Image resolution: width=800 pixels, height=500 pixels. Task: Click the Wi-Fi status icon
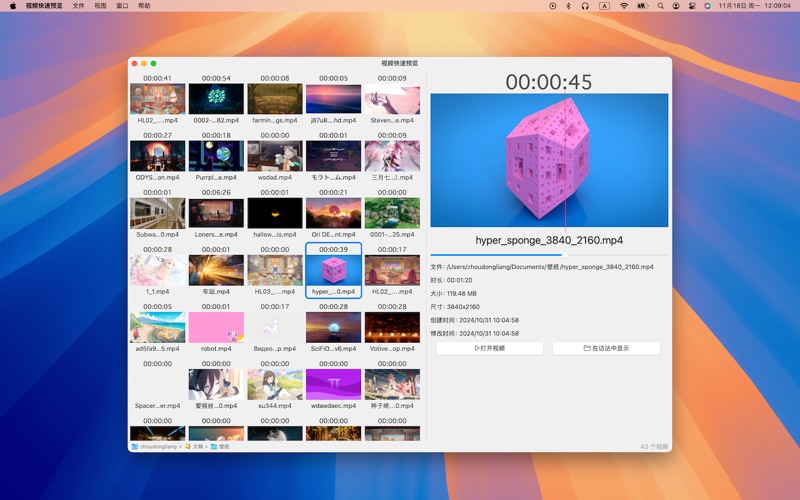coord(624,5)
